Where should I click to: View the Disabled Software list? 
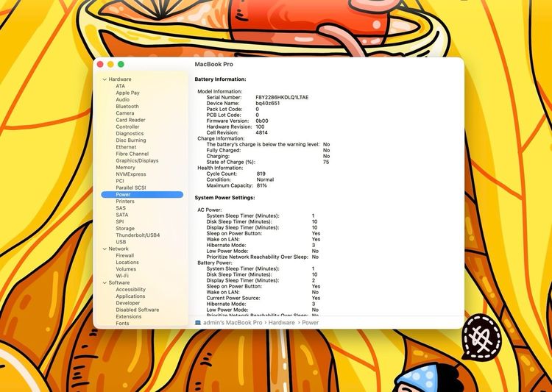[137, 310]
